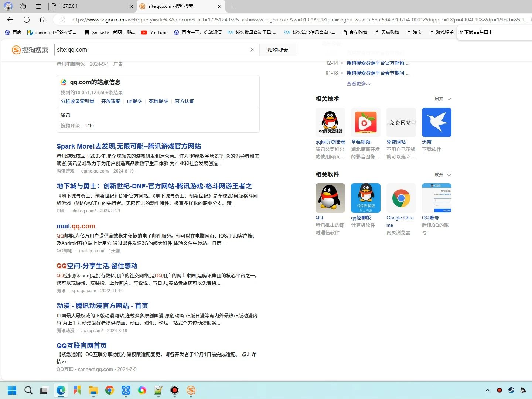Viewport: 532px width, 399px height.
Task: Click the address bar URL field
Action: tap(299, 20)
